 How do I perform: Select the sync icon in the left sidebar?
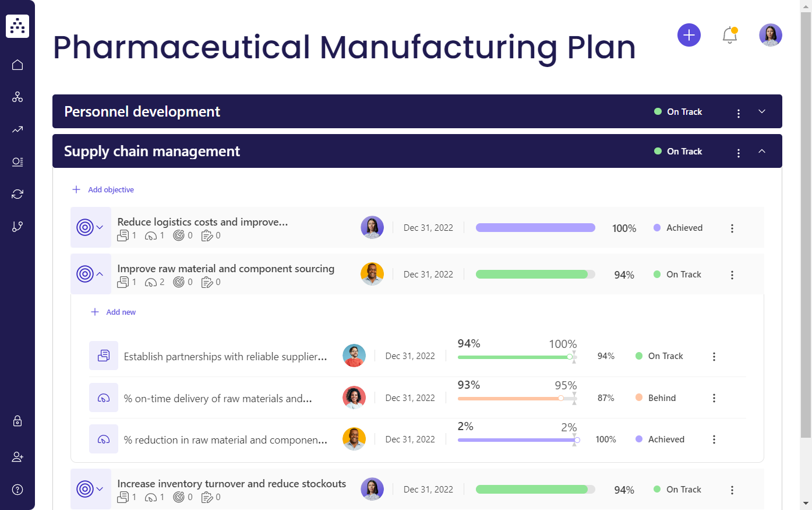pos(17,194)
